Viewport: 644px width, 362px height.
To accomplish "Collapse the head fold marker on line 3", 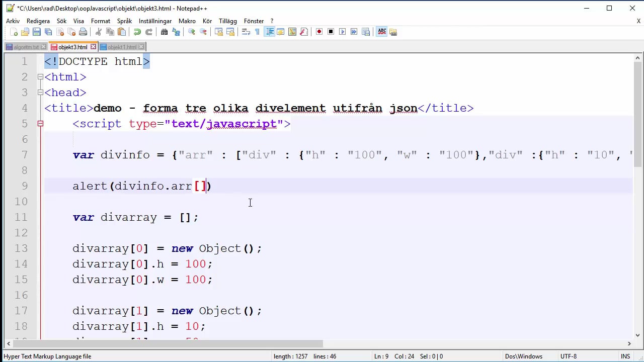I will [x=40, y=93].
